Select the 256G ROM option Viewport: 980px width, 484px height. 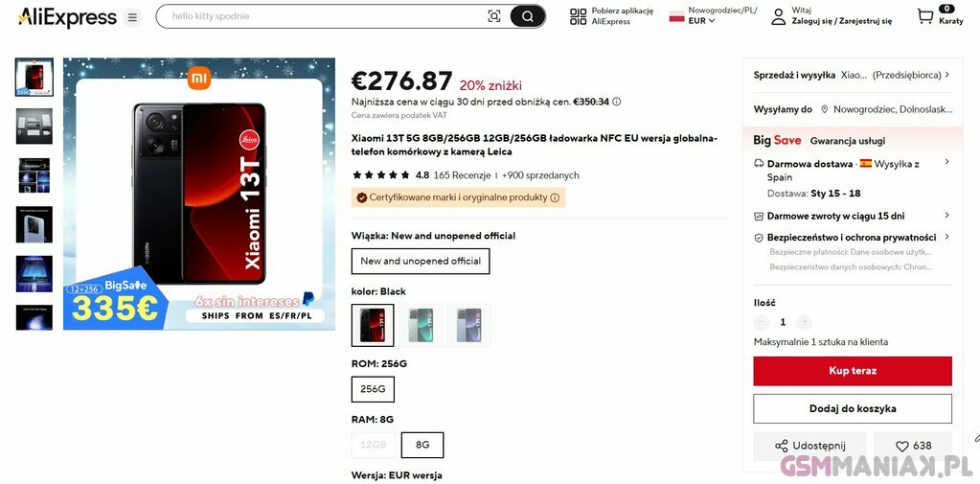(373, 389)
